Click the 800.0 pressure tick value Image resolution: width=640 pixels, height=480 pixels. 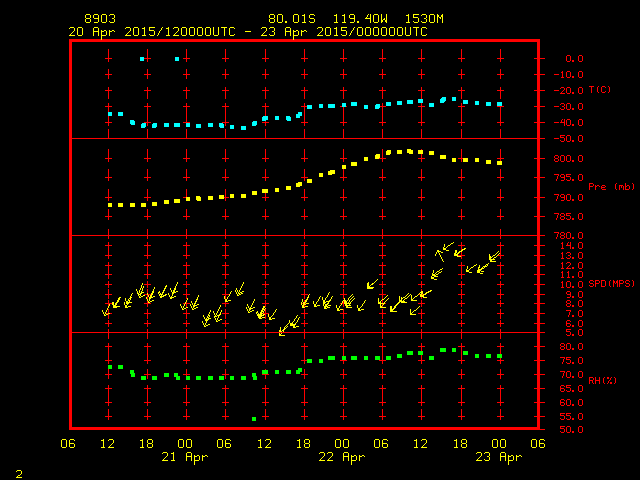569,159
